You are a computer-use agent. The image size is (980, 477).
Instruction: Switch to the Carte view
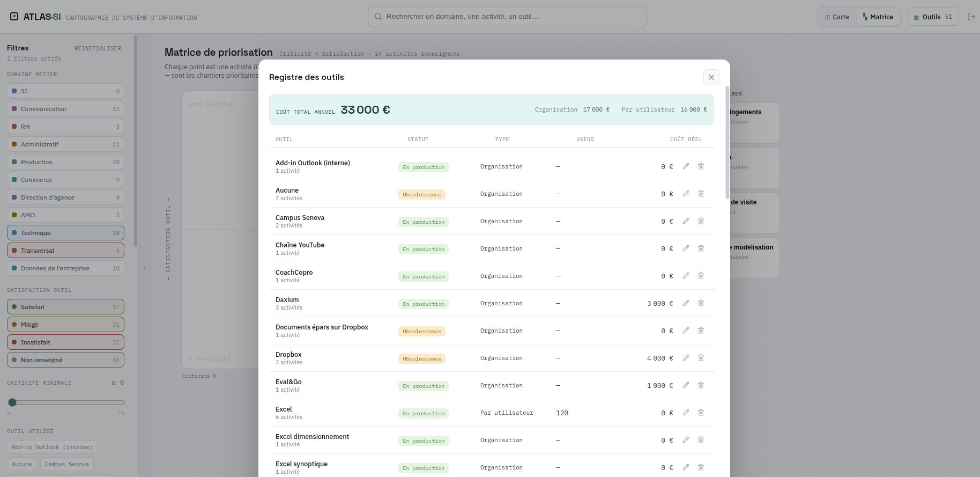(837, 17)
